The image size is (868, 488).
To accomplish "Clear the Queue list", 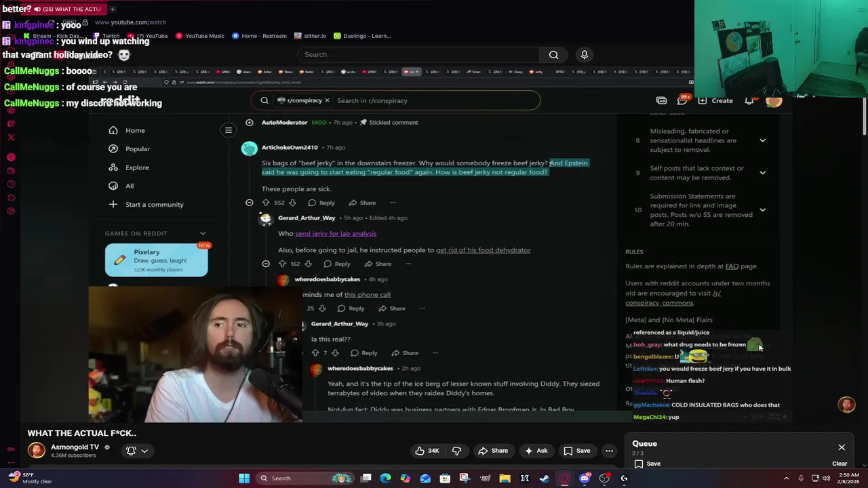I will pyautogui.click(x=840, y=464).
